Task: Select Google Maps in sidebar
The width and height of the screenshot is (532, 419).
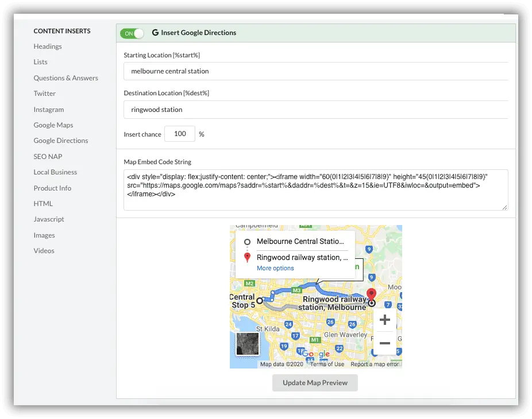Action: pyautogui.click(x=53, y=125)
